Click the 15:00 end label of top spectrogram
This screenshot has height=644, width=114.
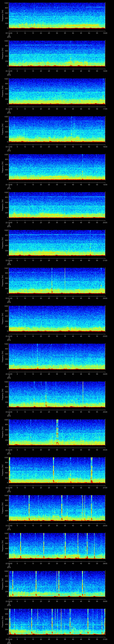[x=105, y=33]
